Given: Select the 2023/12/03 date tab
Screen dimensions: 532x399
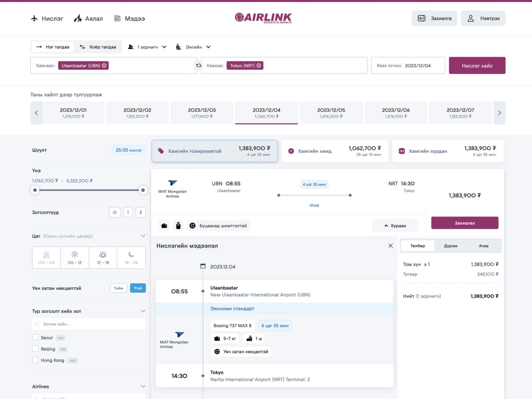Looking at the screenshot, I should click(202, 113).
